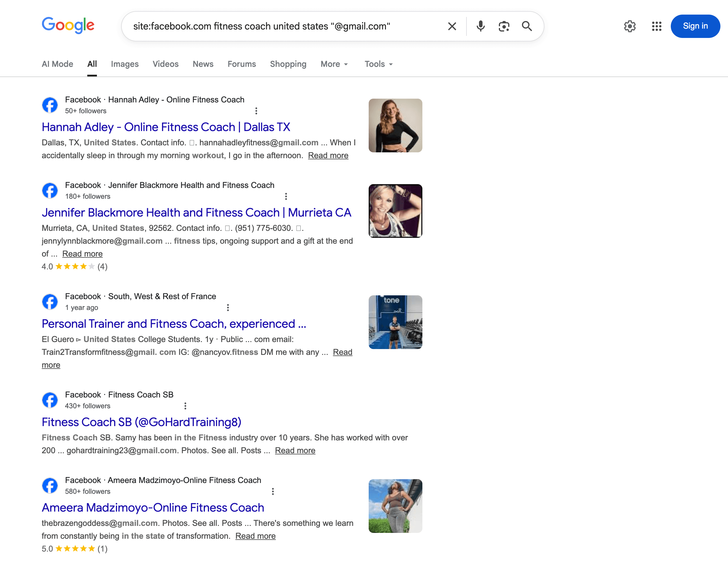Expand the More dropdown
The image size is (728, 565).
click(334, 64)
